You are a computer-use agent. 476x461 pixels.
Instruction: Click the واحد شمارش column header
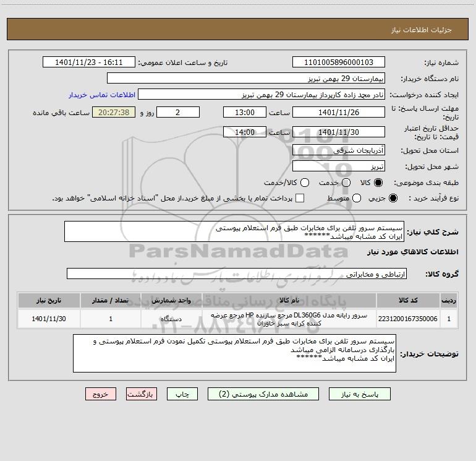[171, 300]
